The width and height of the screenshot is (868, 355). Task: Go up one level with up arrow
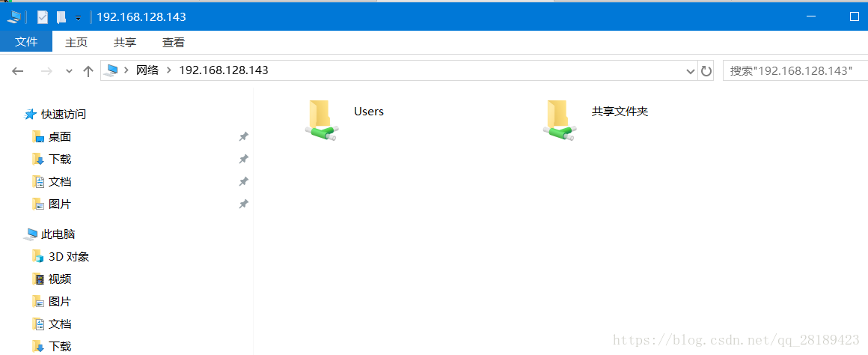tap(88, 71)
